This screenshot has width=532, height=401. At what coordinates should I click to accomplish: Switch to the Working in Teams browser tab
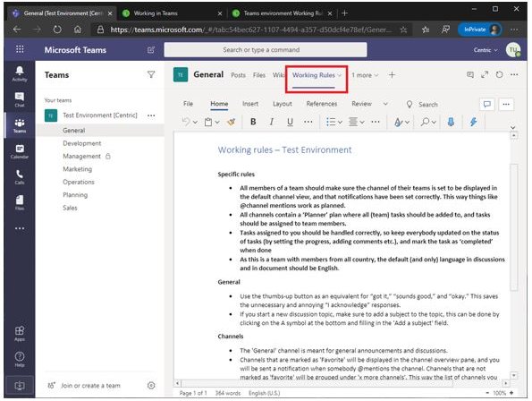coord(171,13)
